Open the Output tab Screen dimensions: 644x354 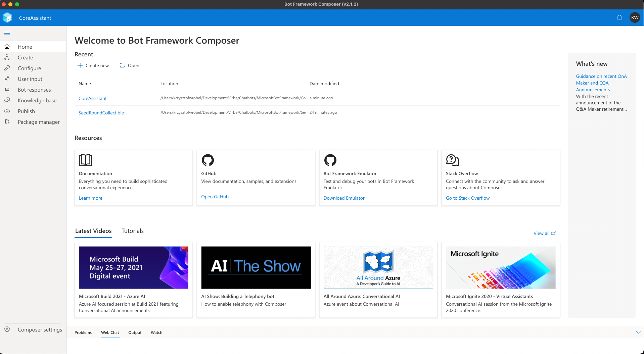coord(135,333)
